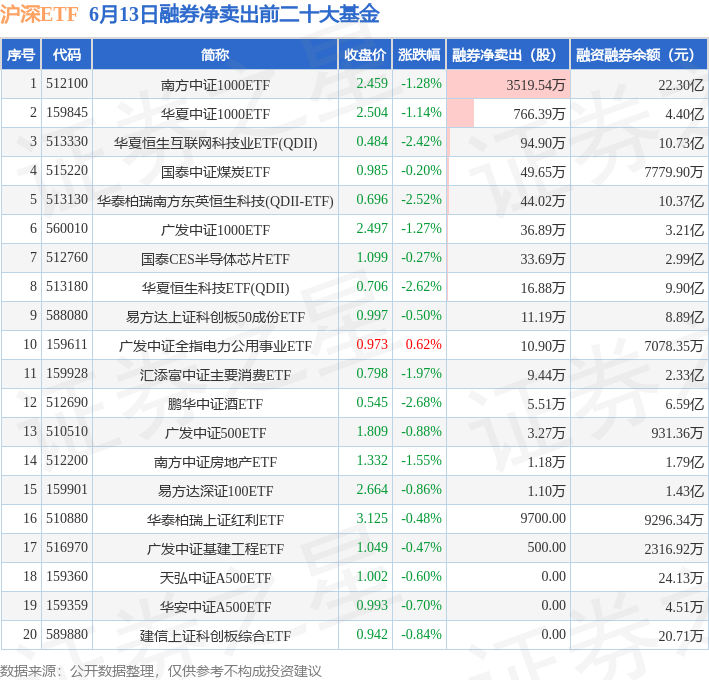Click the -2.42% change cell
Viewport: 709px width, 680px height.
421,142
